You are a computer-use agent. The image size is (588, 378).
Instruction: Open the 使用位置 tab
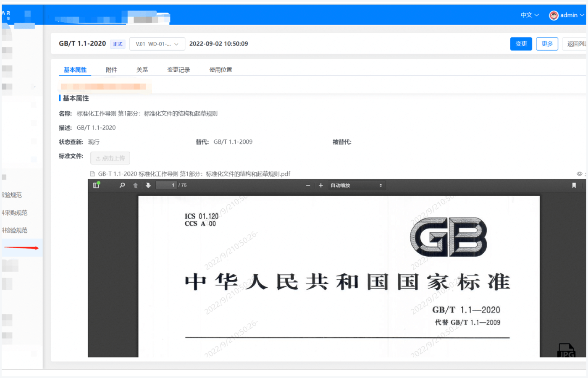point(220,70)
